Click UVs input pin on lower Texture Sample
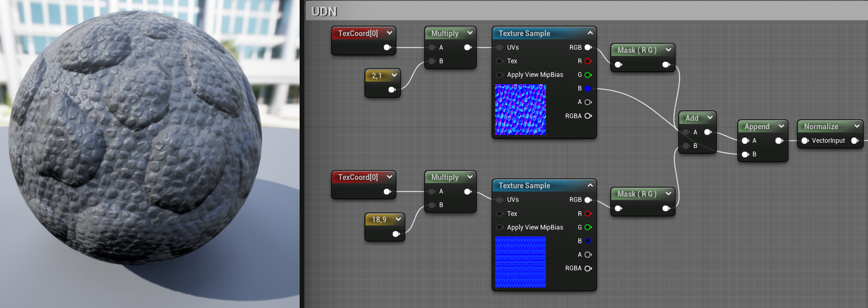This screenshot has width=868, height=308. pos(500,200)
